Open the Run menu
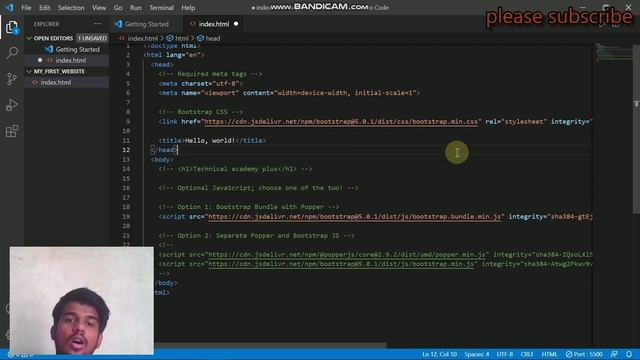Viewport: 640px width, 360px height. tap(136, 8)
